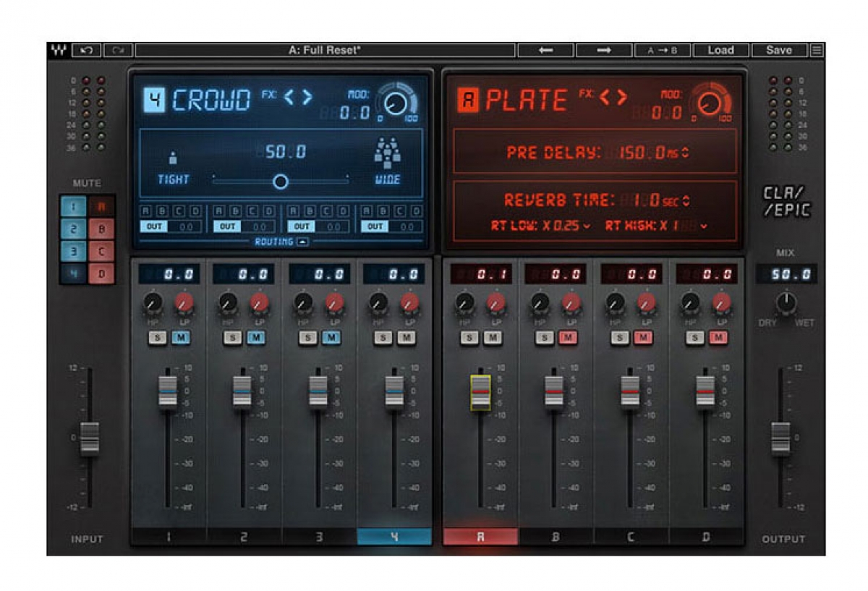Click the HP filter knob on channel 1
This screenshot has height=591, width=868.
point(153,302)
